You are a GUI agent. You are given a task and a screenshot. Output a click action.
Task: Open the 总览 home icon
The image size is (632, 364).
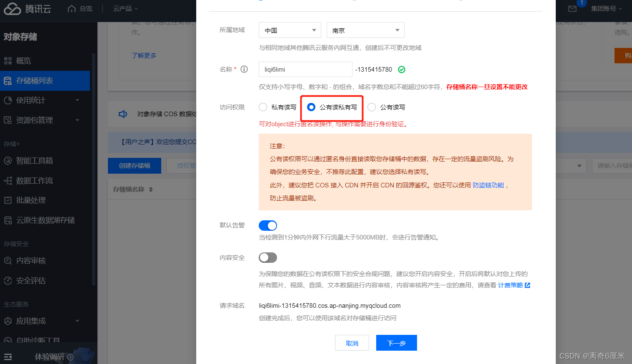coord(72,8)
